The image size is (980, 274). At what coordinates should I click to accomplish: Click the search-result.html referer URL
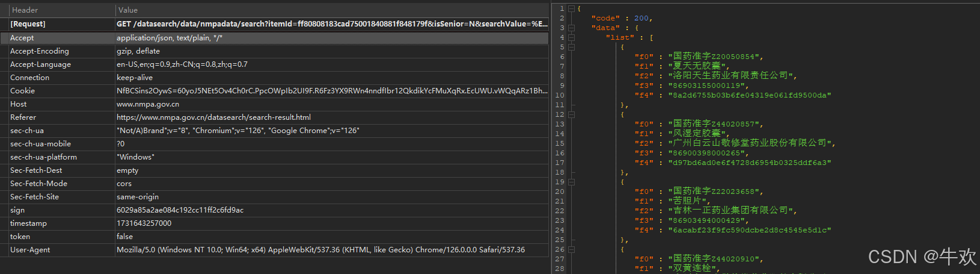click(x=213, y=117)
